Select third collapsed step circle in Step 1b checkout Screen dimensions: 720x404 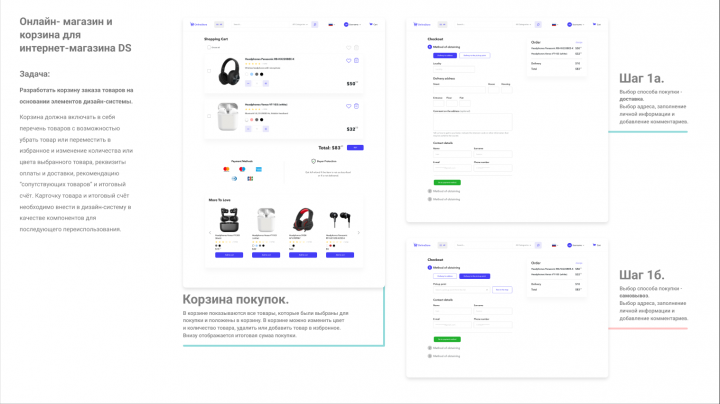tap(430, 356)
